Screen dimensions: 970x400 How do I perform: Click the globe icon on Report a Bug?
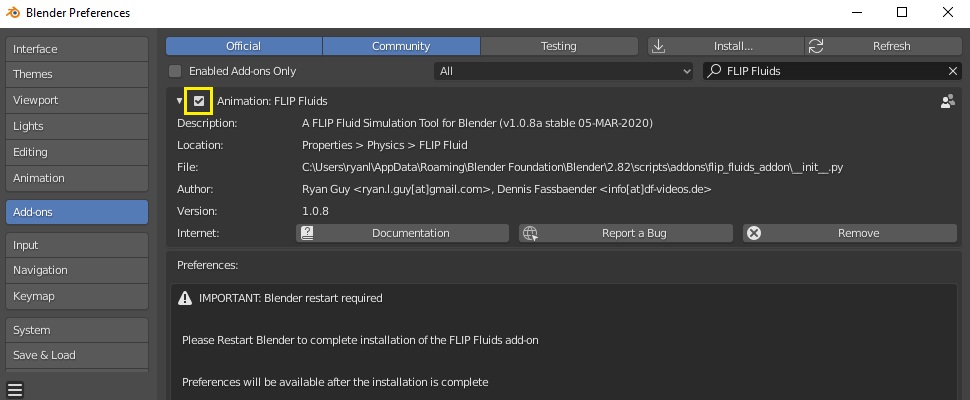[530, 233]
